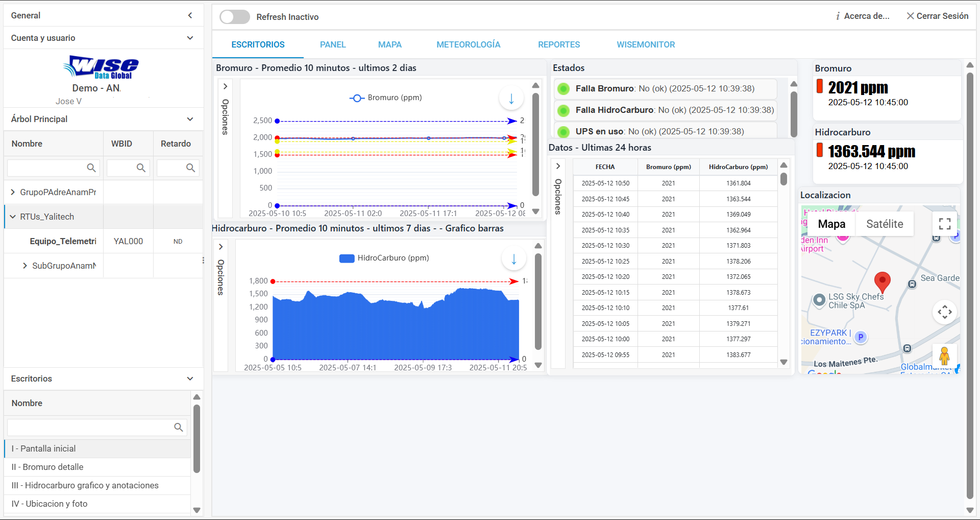The width and height of the screenshot is (980, 520).
Task: Click Falla HidroCarburo green status indicator
Action: coord(563,110)
